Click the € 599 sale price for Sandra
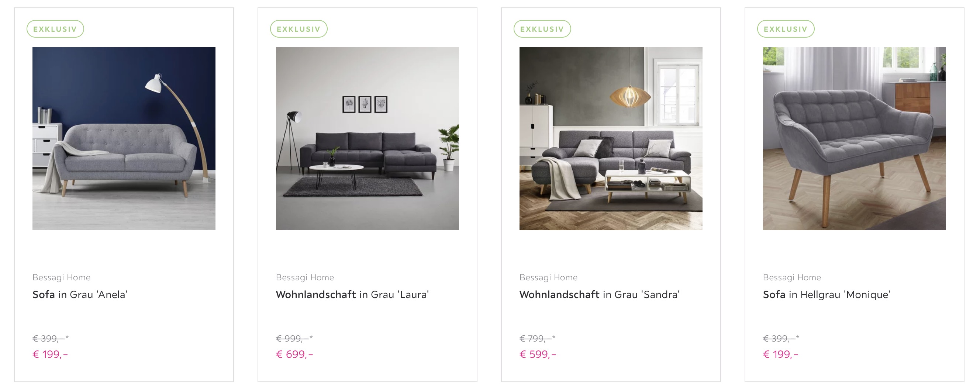The image size is (980, 391). 538,354
